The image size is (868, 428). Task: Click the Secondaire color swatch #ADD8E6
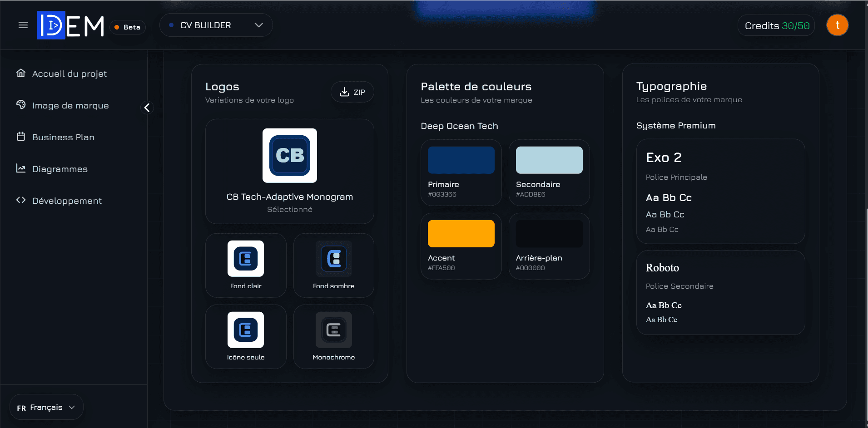(549, 160)
